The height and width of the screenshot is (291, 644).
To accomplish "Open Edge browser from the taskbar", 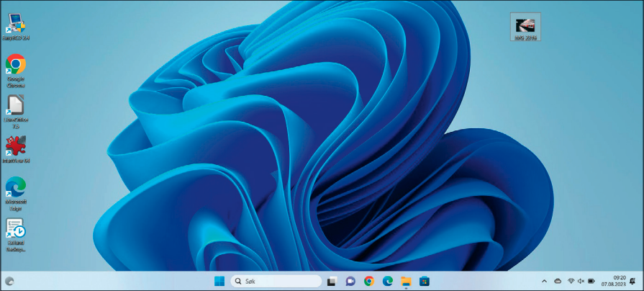I will (x=388, y=281).
